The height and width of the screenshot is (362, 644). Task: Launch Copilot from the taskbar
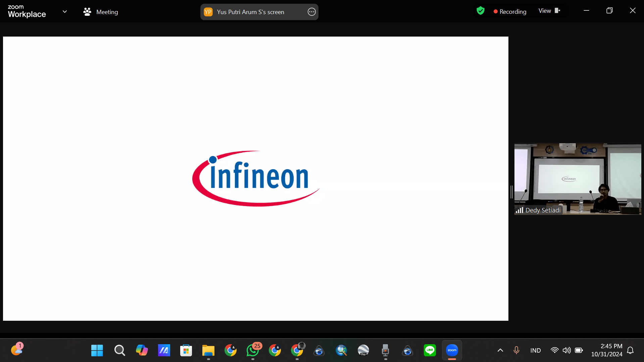click(x=142, y=350)
